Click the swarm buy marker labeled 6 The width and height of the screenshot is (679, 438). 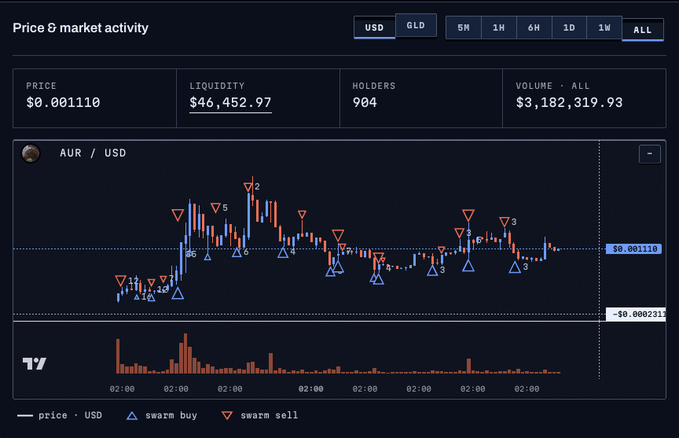236,253
